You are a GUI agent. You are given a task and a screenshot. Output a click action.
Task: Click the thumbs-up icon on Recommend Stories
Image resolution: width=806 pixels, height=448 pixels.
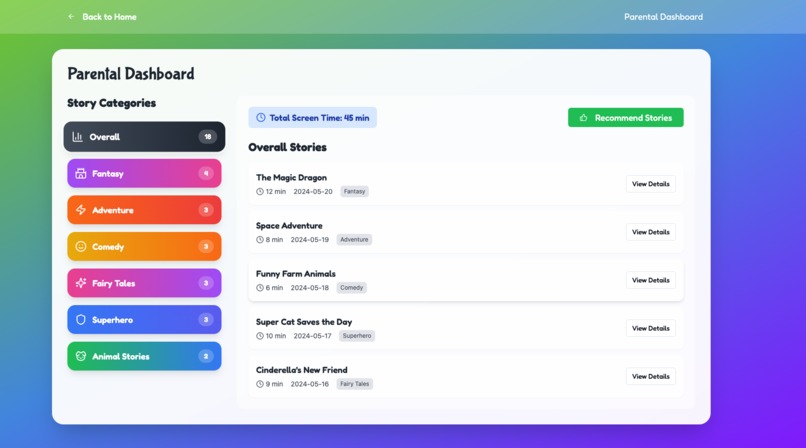583,118
